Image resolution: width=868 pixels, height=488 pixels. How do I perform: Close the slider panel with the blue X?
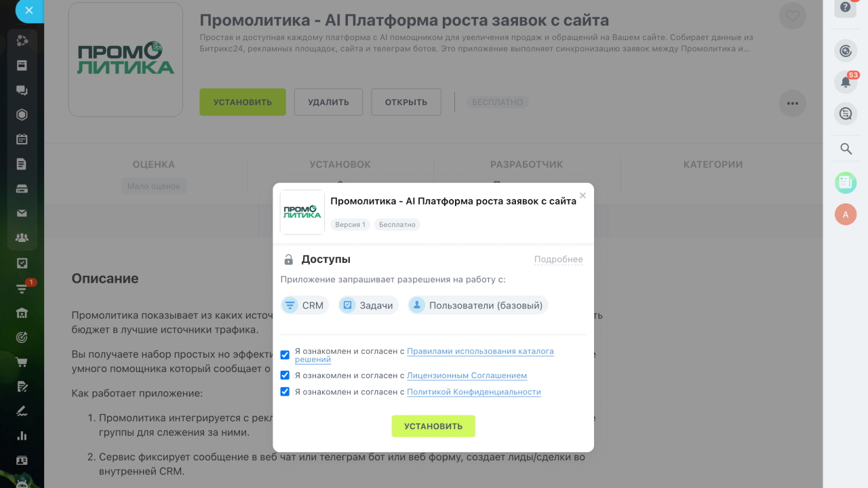pos(28,11)
